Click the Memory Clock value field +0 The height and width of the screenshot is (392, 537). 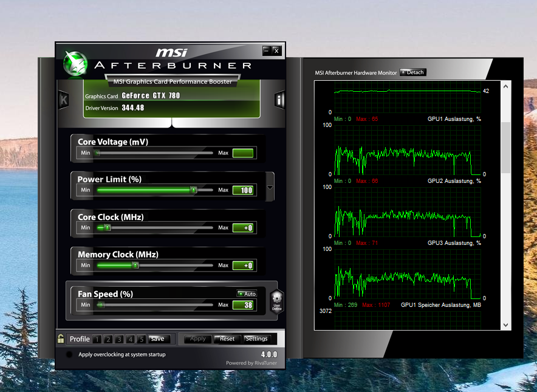[243, 266]
